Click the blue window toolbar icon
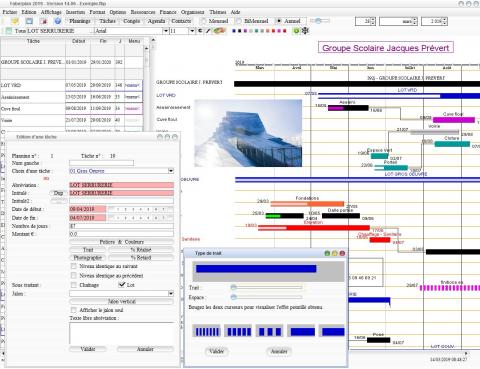Screen dimensions: 480x369 pyautogui.click(x=29, y=21)
